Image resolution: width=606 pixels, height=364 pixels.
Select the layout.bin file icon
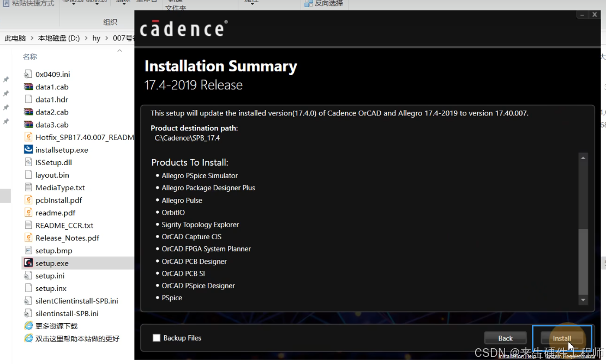28,175
